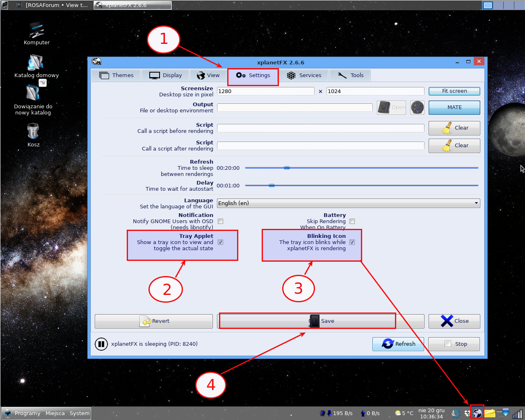Screen dimensions: 525x420
Task: Switch to the Tools tab
Action: tap(350, 75)
